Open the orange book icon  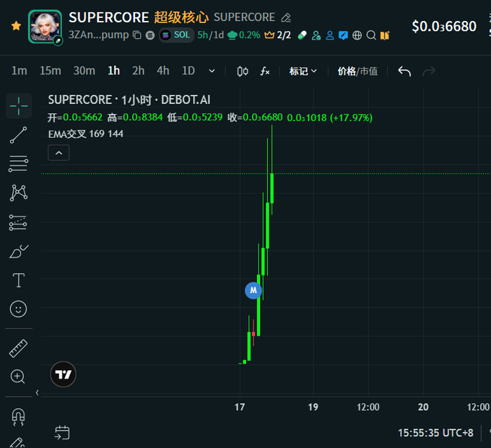[x=385, y=35]
